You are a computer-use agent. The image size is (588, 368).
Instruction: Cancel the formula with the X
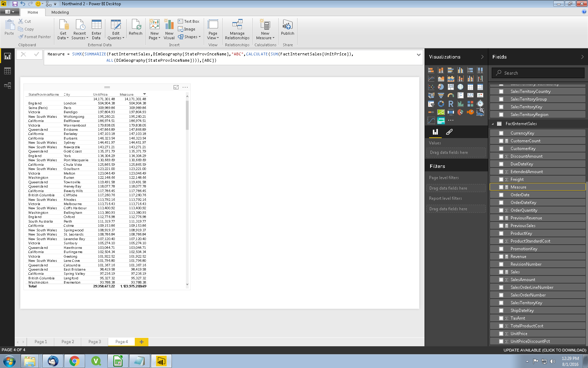(x=23, y=54)
